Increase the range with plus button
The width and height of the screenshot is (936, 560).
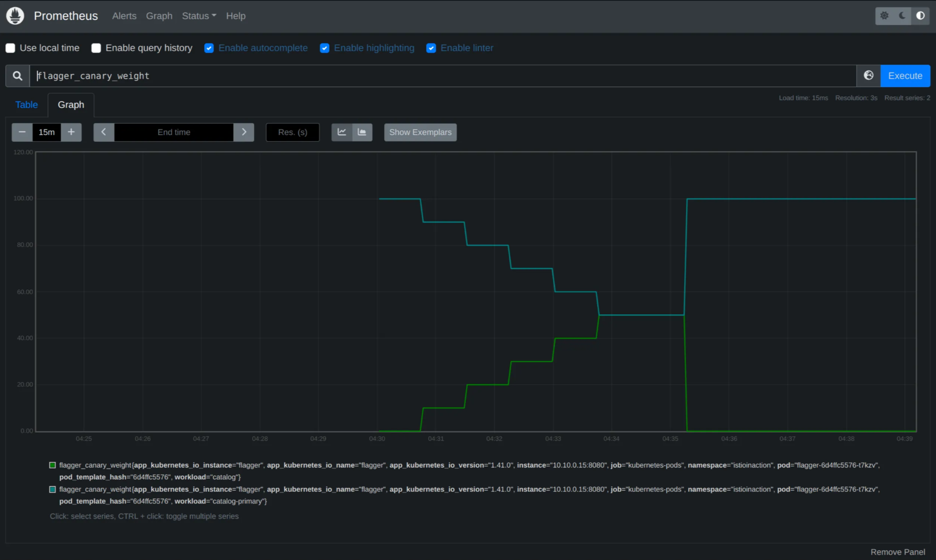tap(71, 132)
